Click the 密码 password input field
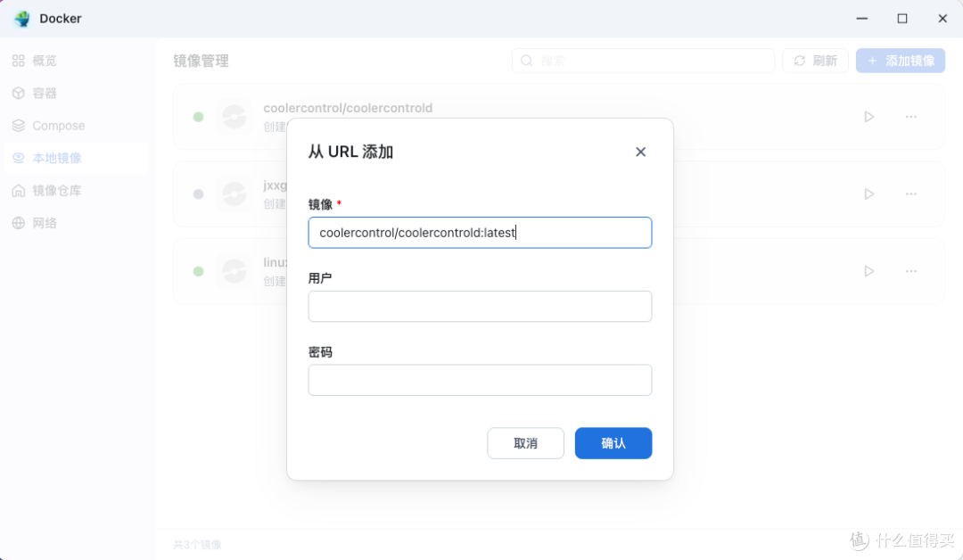 (480, 380)
